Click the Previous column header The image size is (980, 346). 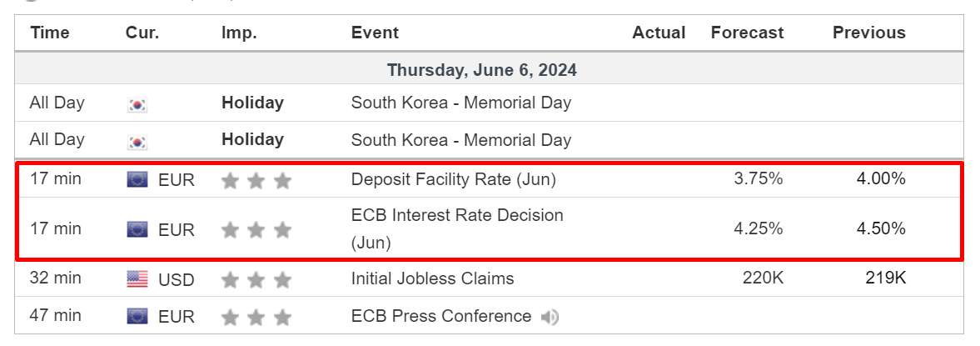868,33
